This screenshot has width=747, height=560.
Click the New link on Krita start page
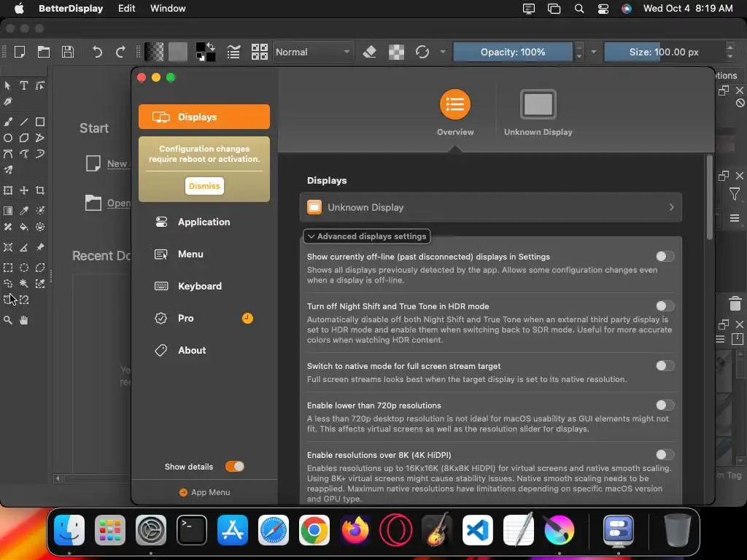point(117,164)
